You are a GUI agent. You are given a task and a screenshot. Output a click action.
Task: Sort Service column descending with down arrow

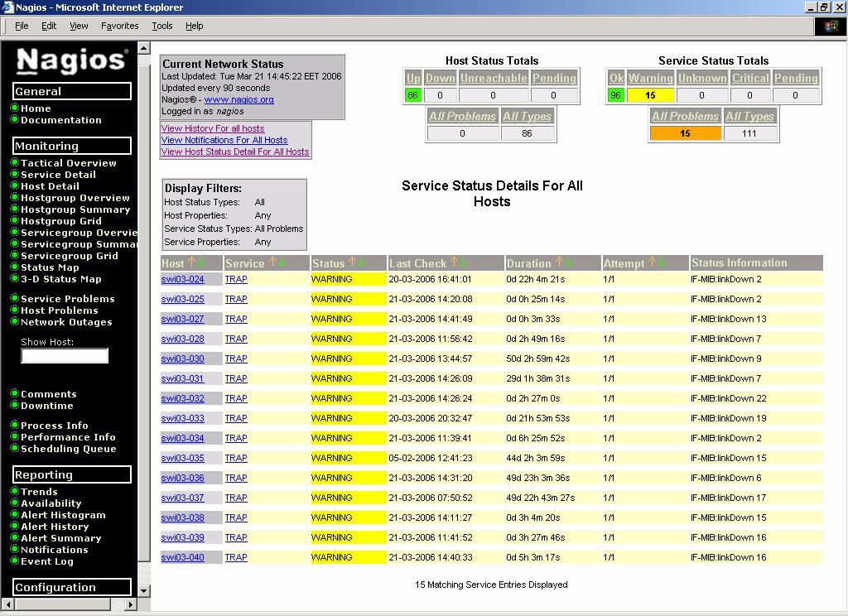coord(282,262)
